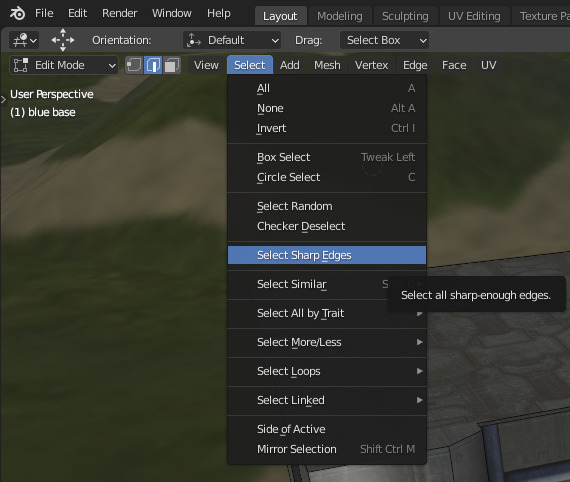570x482 pixels.
Task: Open the Mesh menu in header
Action: pos(327,65)
